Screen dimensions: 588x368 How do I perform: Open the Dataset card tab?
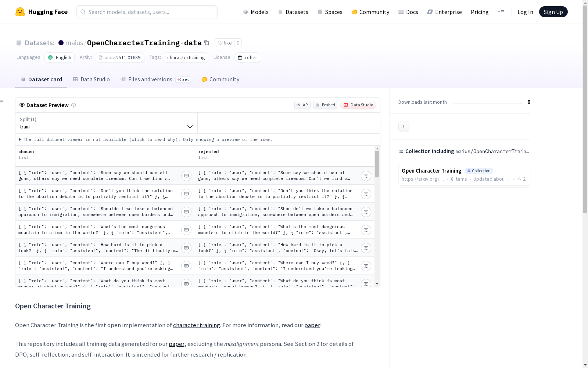click(41, 79)
